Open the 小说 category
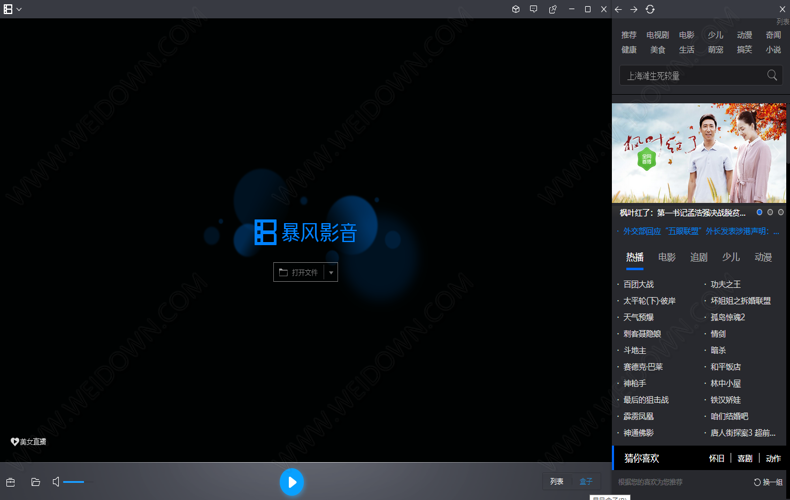 pos(773,49)
